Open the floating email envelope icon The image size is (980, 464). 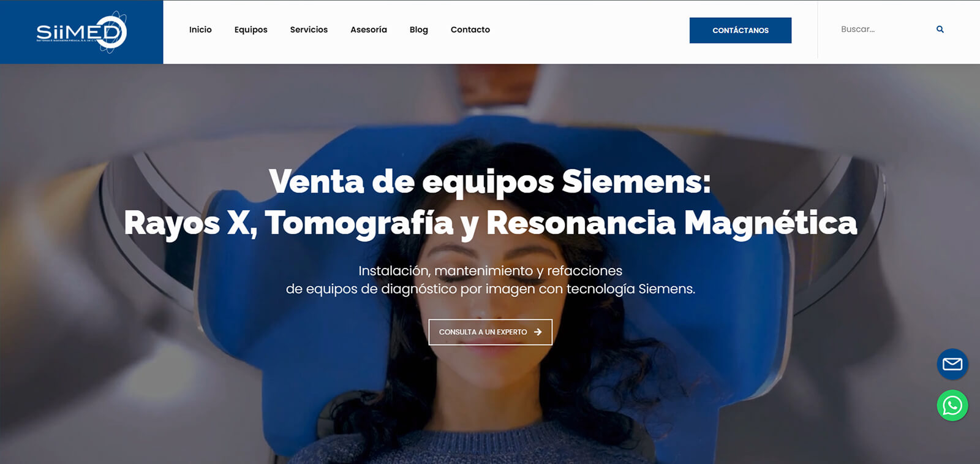[952, 364]
